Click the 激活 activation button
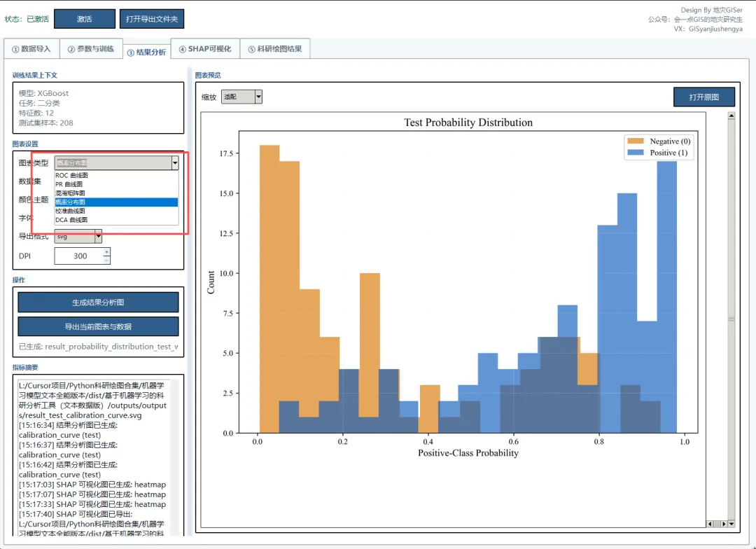Image resolution: width=756 pixels, height=549 pixels. 85,19
